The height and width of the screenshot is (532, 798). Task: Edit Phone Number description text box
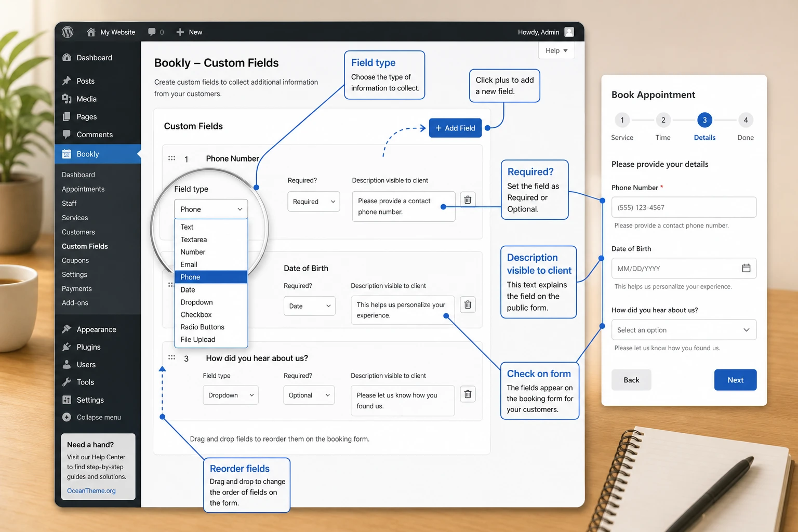404,206
